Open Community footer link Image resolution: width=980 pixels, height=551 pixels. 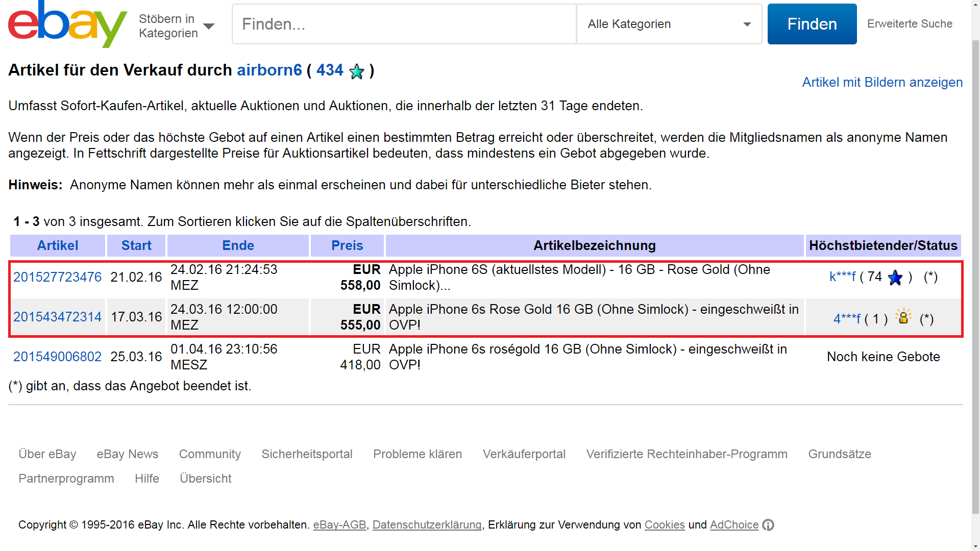[210, 454]
